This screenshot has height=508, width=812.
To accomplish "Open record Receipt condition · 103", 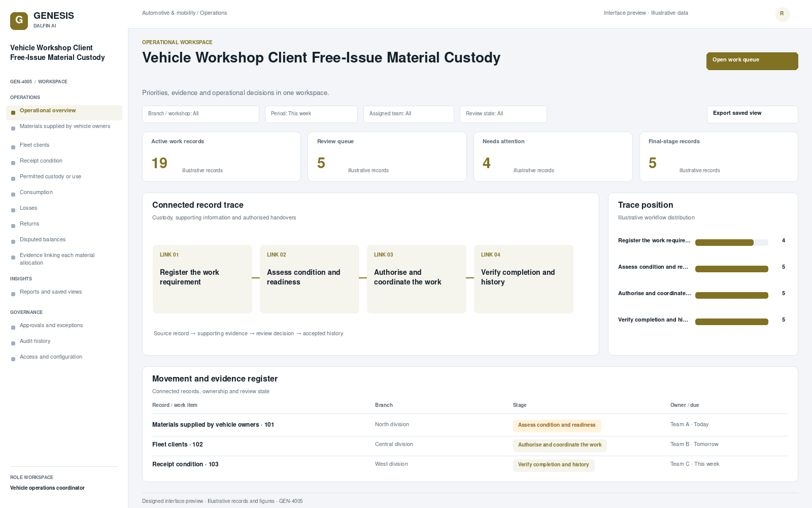I will click(x=185, y=465).
